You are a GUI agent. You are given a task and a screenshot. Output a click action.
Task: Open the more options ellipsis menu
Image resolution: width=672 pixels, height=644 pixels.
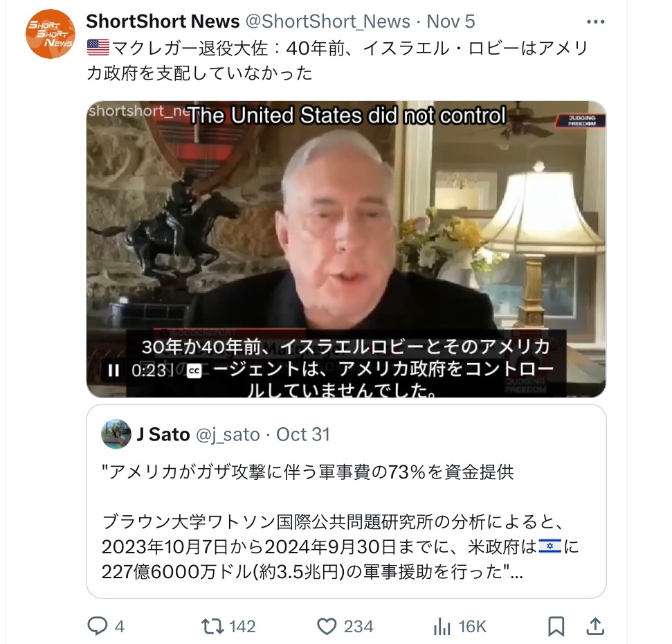coord(595,22)
